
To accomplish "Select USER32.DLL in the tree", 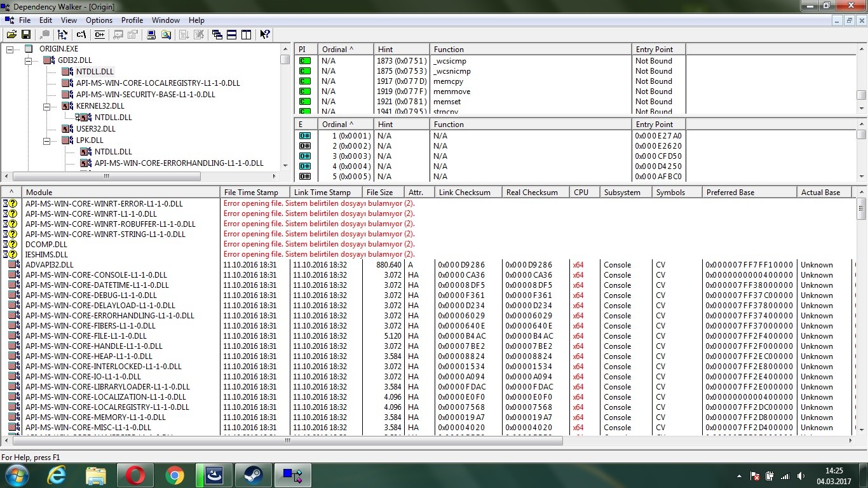I will (x=95, y=129).
